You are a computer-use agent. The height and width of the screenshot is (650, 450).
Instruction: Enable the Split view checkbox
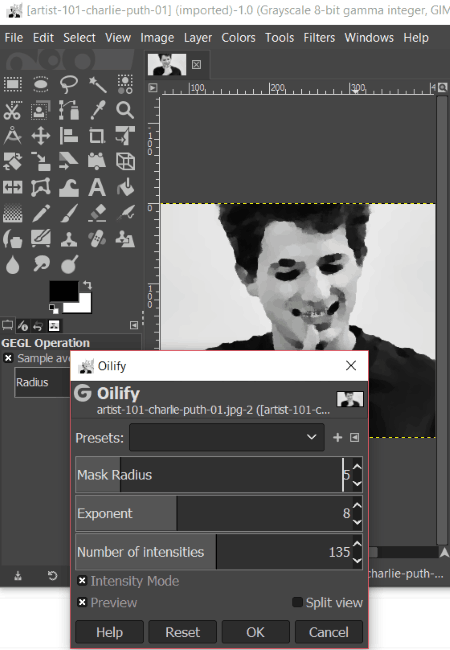tap(297, 602)
